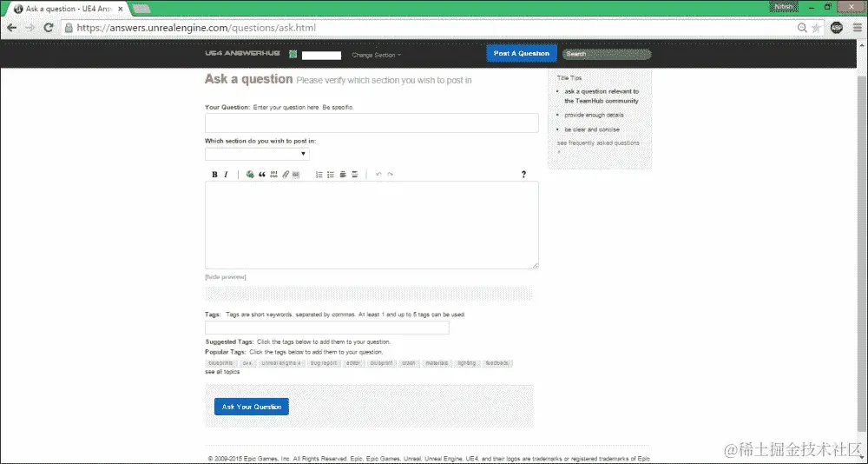The width and height of the screenshot is (868, 464).
Task: Add the crash tag
Action: click(409, 363)
